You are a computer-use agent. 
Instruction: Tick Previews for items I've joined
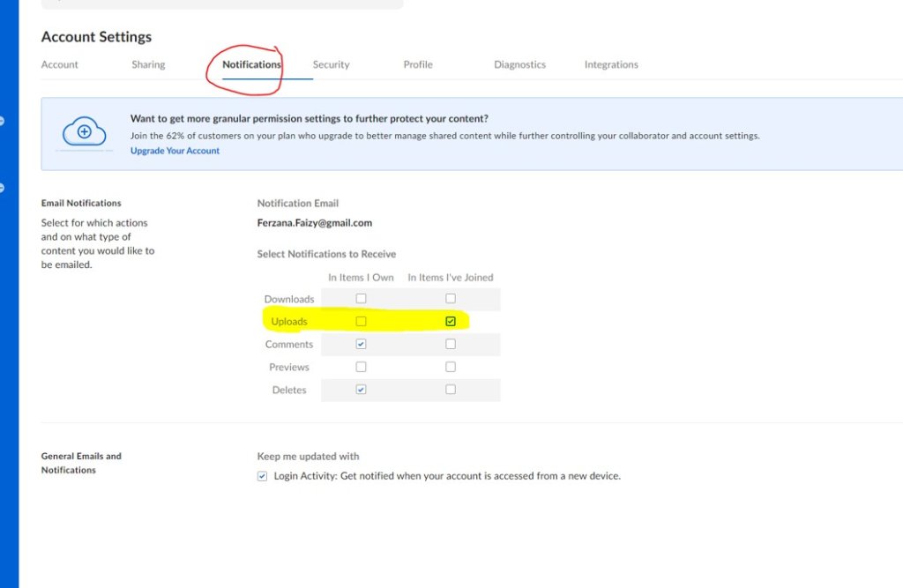pyautogui.click(x=451, y=367)
